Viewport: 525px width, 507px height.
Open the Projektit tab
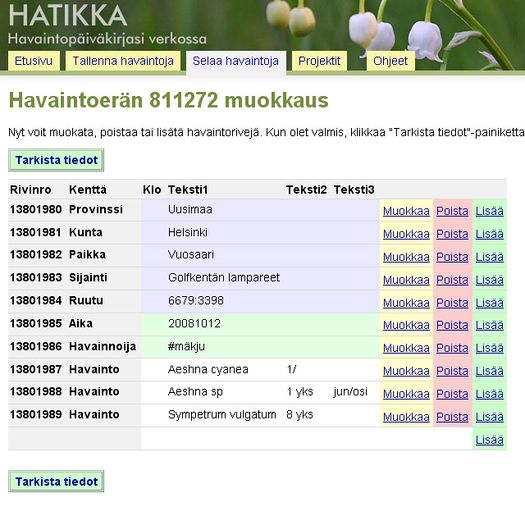319,61
